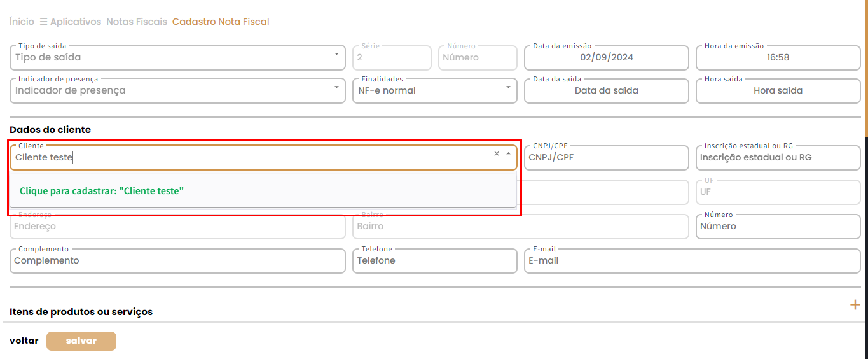Collapse the Cliente dropdown arrow
The image size is (868, 359).
[508, 154]
